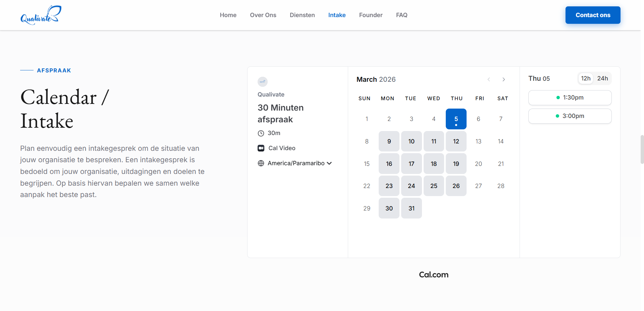Click the clock duration icon

point(261,133)
